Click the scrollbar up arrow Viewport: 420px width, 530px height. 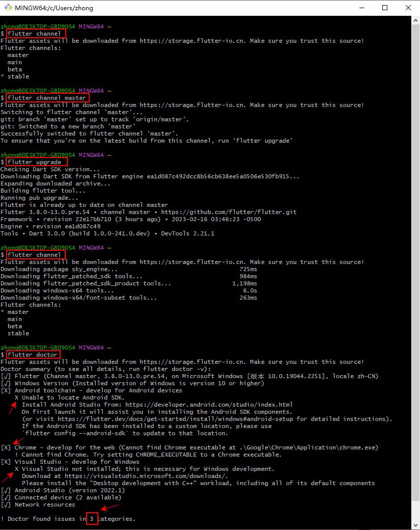pos(415,20)
